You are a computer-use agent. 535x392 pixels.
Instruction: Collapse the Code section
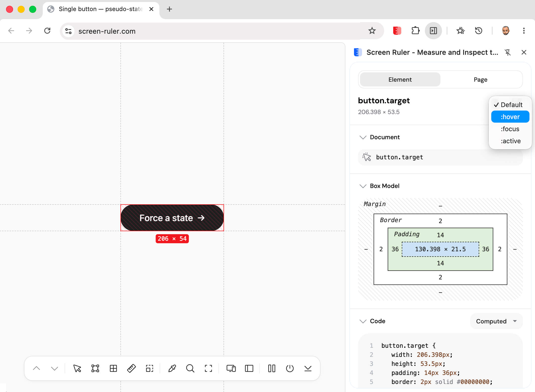363,321
